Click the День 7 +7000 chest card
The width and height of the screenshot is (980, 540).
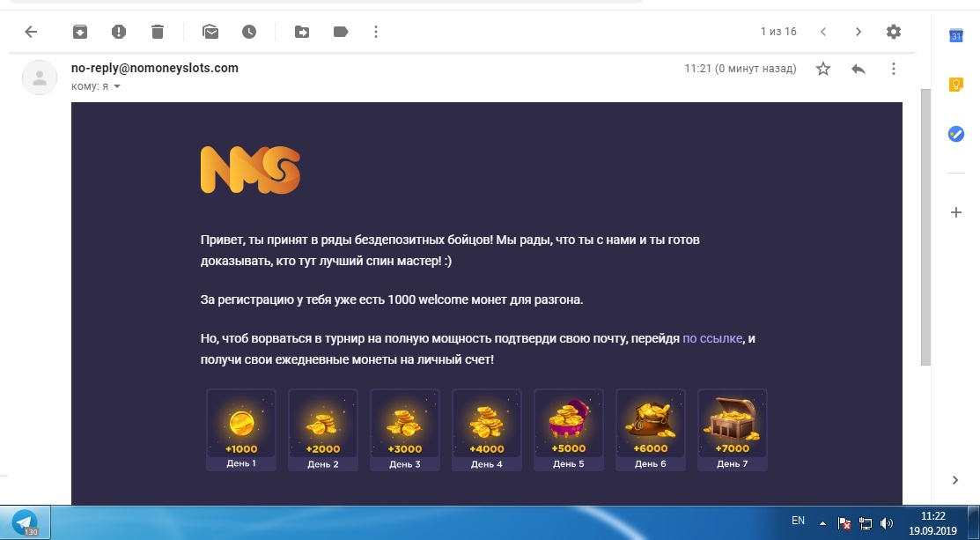point(733,429)
